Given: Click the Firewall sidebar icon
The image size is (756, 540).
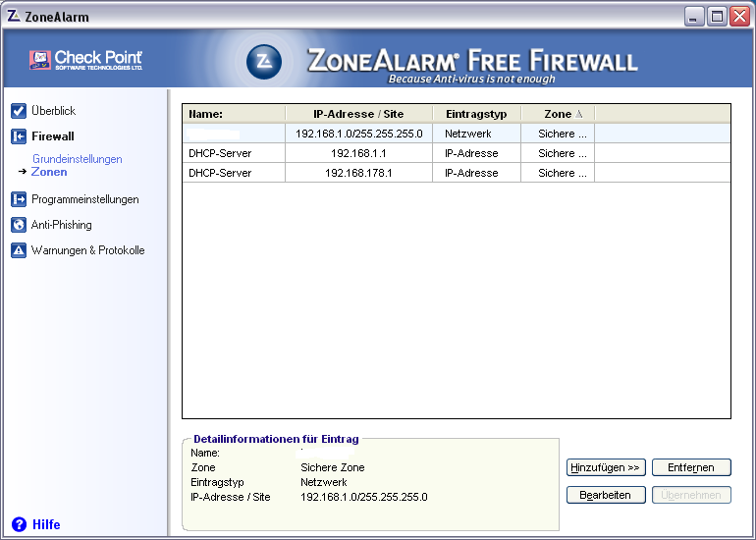Looking at the screenshot, I should click(x=19, y=136).
